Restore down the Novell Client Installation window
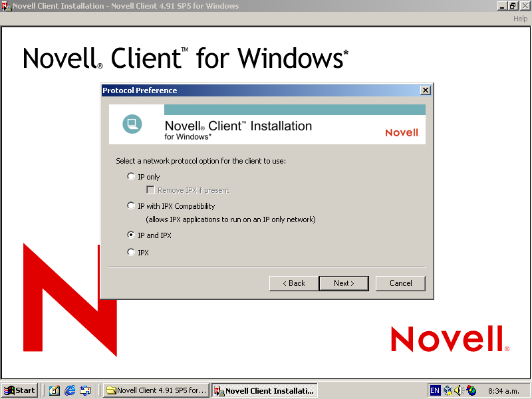 [x=513, y=6]
